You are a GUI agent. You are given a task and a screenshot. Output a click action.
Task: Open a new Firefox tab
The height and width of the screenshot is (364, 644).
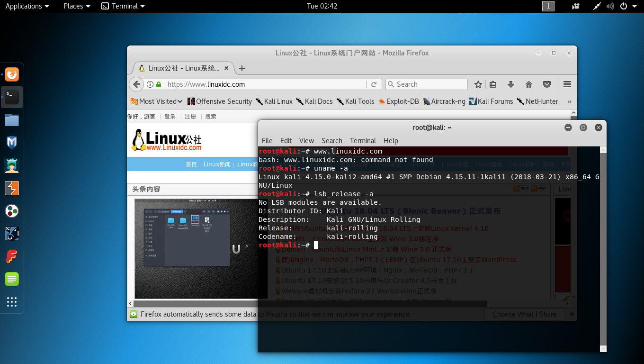point(242,68)
